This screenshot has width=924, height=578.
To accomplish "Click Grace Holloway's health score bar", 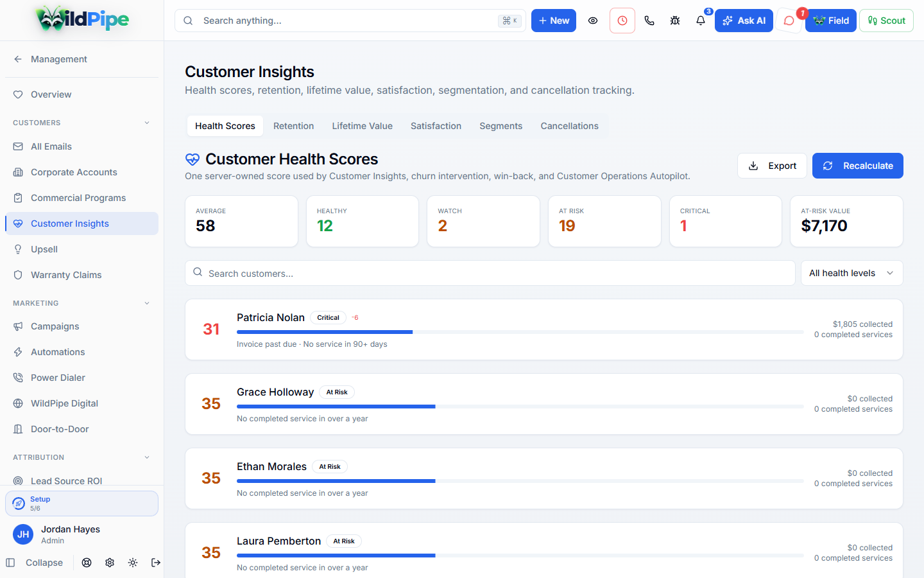I will click(520, 407).
